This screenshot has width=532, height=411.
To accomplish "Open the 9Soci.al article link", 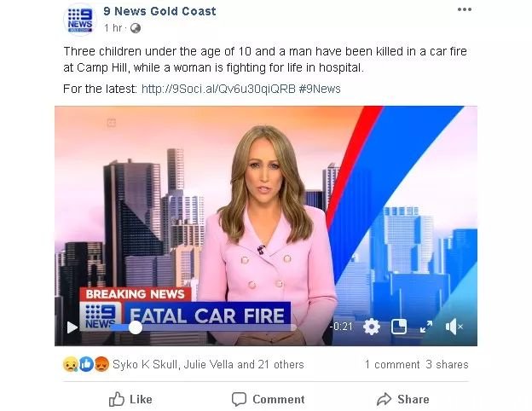I will click(218, 89).
